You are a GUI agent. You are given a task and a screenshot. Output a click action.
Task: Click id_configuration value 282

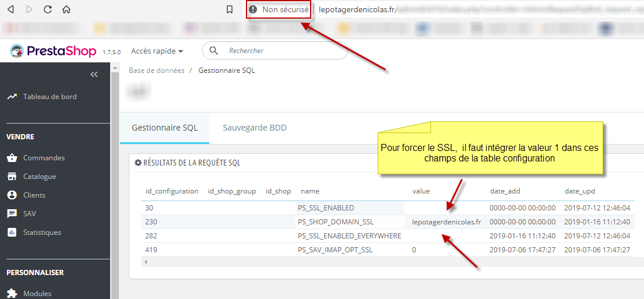point(151,235)
